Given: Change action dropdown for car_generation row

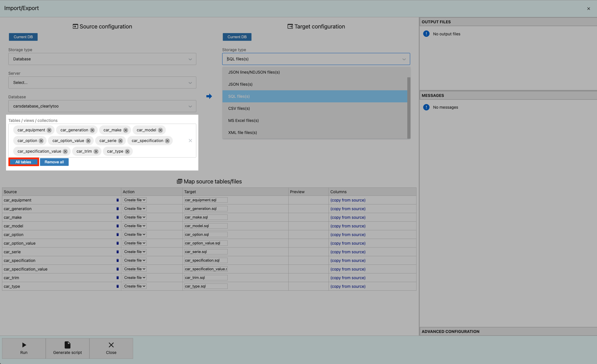Looking at the screenshot, I should point(135,209).
